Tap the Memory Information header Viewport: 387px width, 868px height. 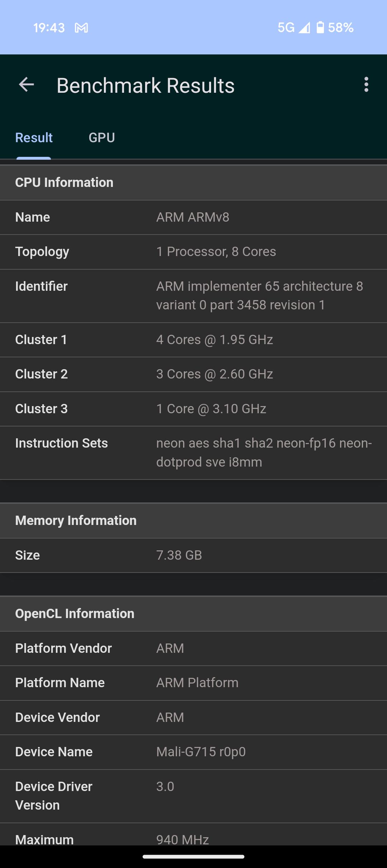click(x=76, y=521)
